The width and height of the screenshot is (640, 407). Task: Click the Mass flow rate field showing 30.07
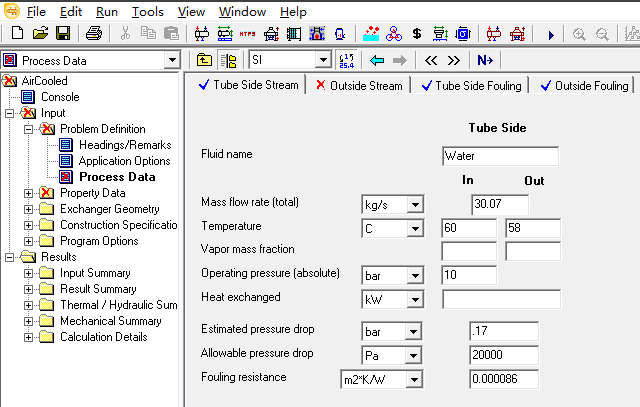[500, 204]
